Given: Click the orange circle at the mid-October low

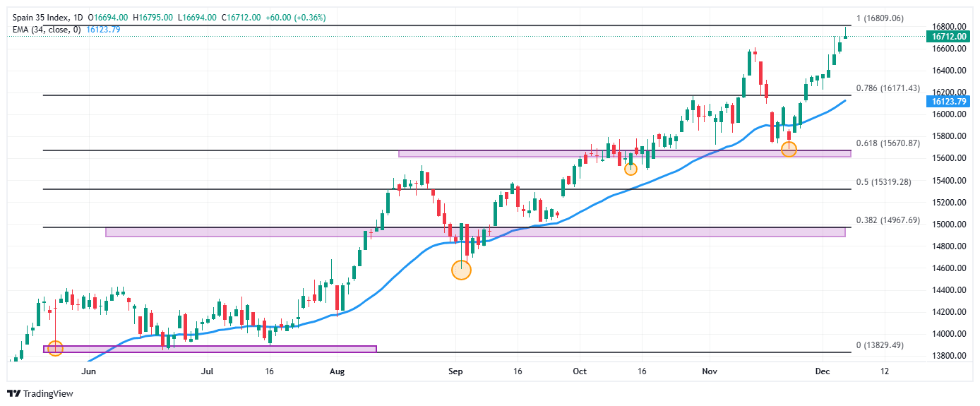Looking at the screenshot, I should [631, 169].
